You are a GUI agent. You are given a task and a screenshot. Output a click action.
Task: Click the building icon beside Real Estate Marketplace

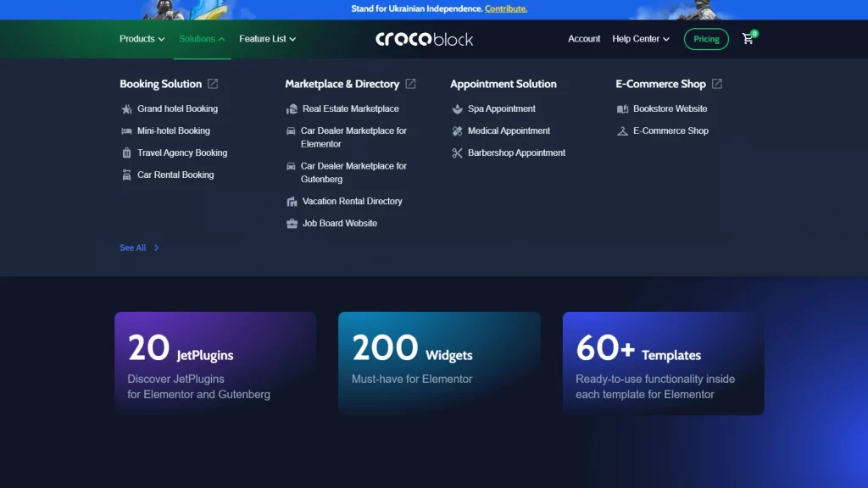(x=292, y=109)
